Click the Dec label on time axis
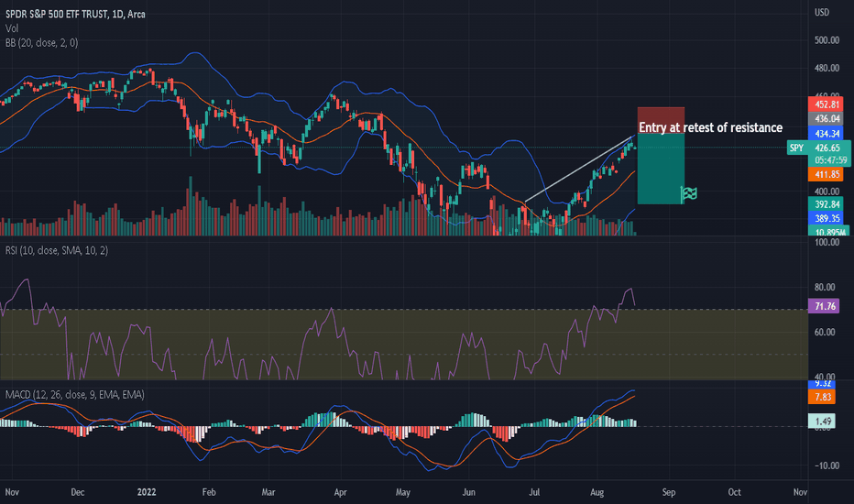The height and width of the screenshot is (504, 854). pos(77,493)
